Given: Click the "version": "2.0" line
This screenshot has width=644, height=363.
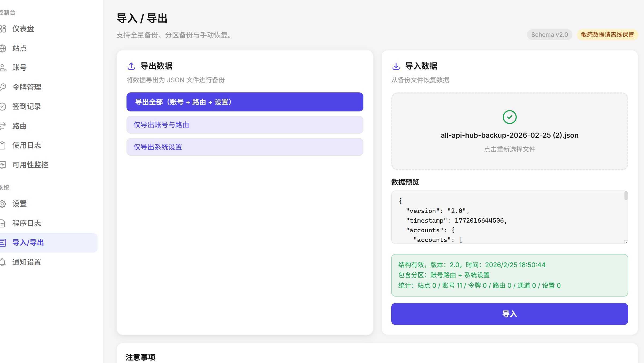Looking at the screenshot, I should [438, 211].
